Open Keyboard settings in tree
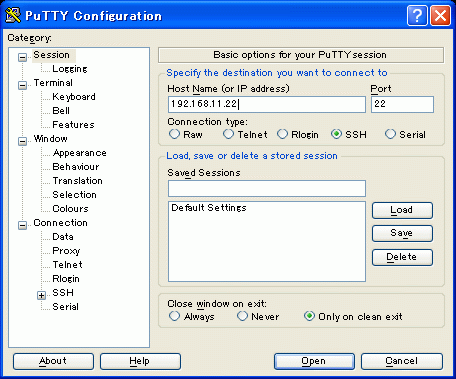Viewport: 456px width, 379px height. (74, 97)
